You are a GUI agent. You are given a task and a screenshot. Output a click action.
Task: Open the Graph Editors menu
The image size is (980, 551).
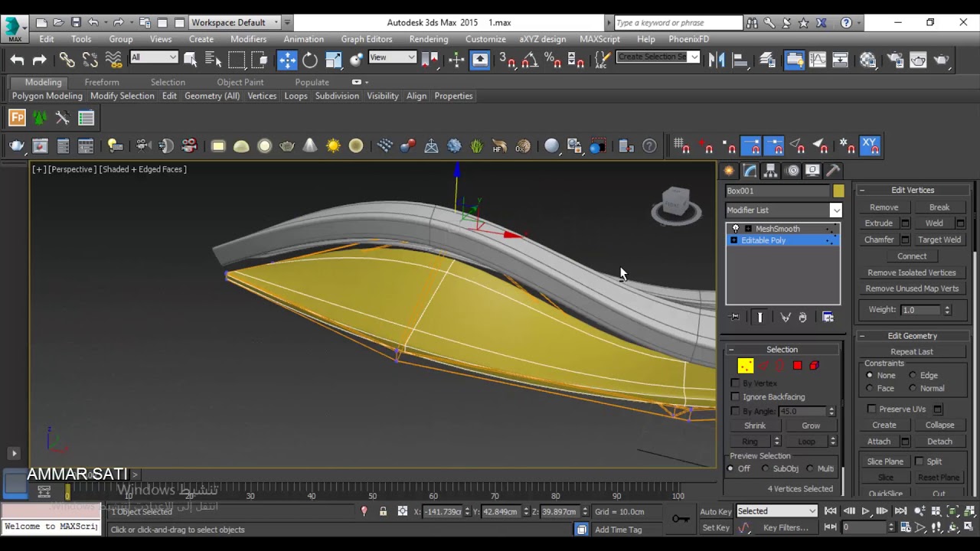click(x=367, y=39)
